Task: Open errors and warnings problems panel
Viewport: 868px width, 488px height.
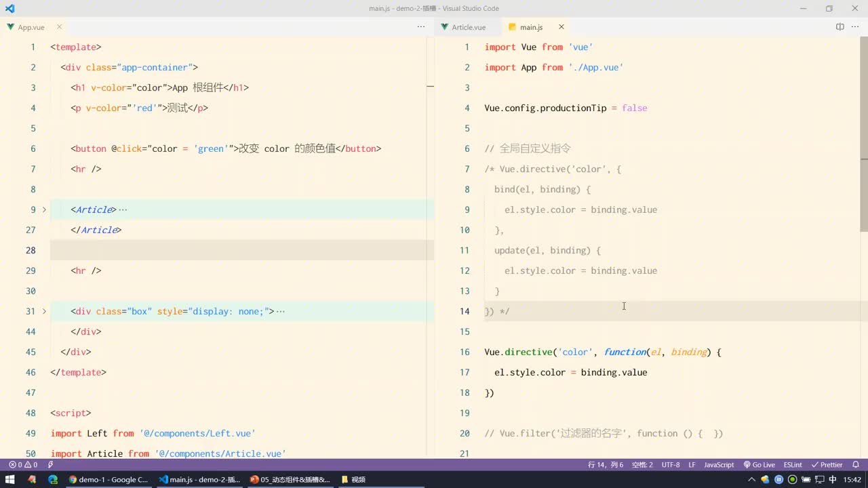Action: click(22, 465)
